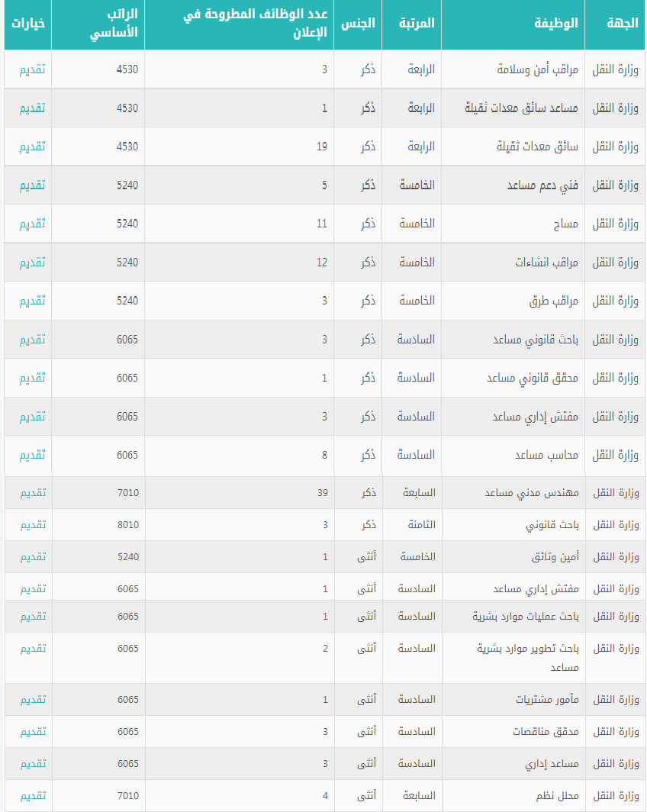The width and height of the screenshot is (647, 812).
Task: Open تقديم for باحث عمليات موارد بشرية
Action: tap(33, 617)
